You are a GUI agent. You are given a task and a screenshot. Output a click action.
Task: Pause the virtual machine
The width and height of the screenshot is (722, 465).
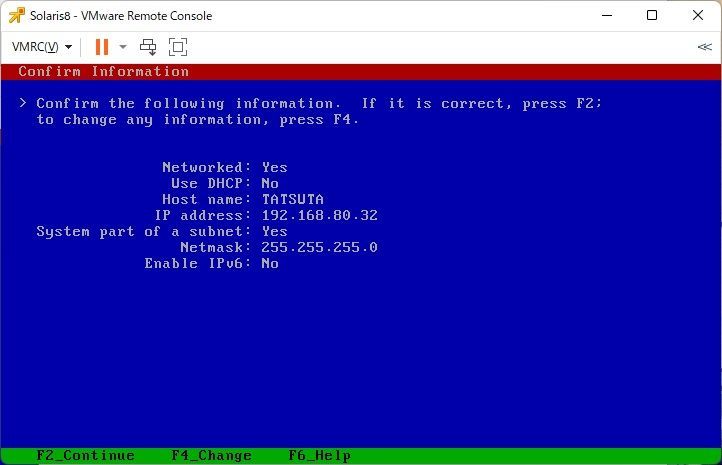[102, 47]
